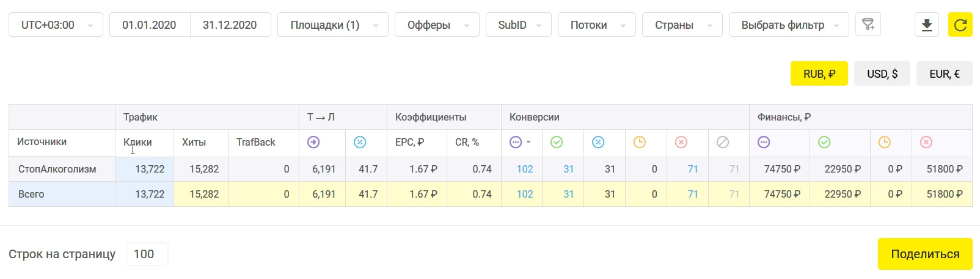The height and width of the screenshot is (279, 980).
Task: Click the green checkmark icon under Финансы
Action: click(824, 143)
